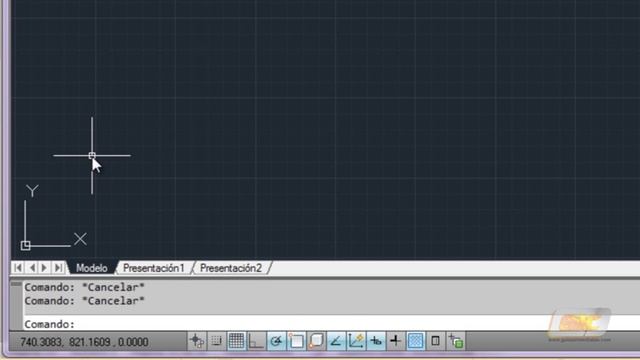Toggle Grid Display status bar icon
The image size is (640, 360).
[236, 341]
